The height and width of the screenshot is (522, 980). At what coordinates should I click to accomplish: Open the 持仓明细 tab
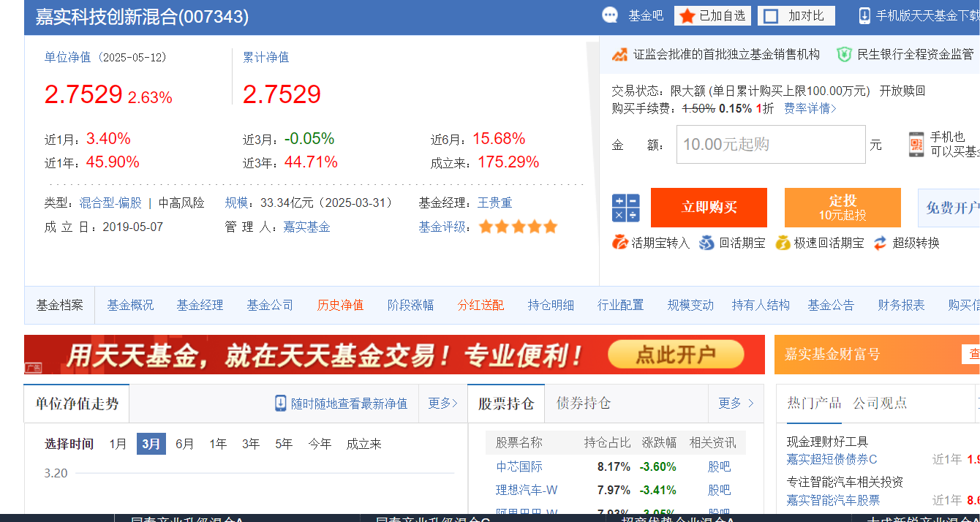tap(551, 305)
